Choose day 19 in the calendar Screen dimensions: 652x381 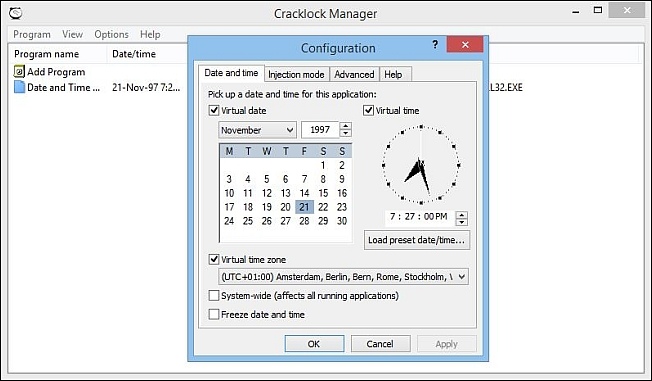[x=267, y=207]
